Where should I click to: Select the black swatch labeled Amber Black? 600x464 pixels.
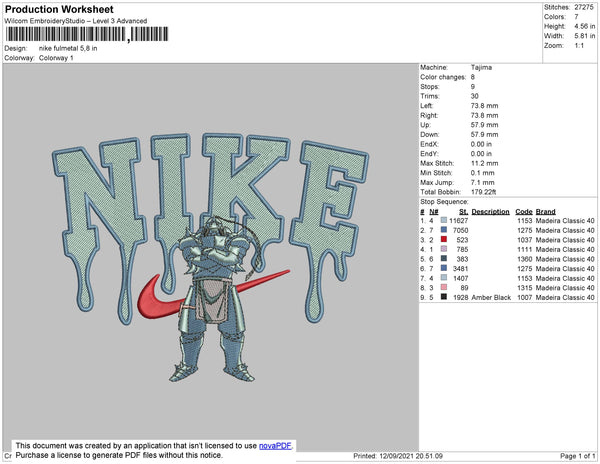click(x=444, y=297)
